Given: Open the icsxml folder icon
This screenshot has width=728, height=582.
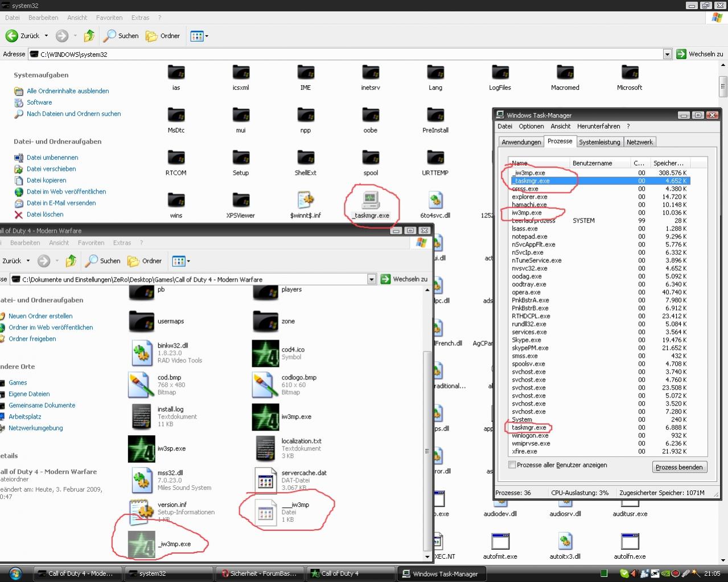Looking at the screenshot, I should [241, 73].
